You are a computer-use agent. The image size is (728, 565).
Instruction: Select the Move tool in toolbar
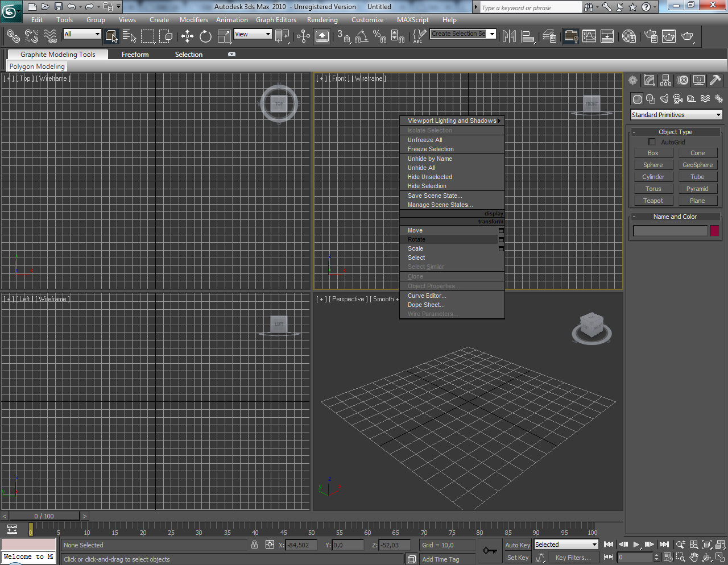(x=187, y=36)
